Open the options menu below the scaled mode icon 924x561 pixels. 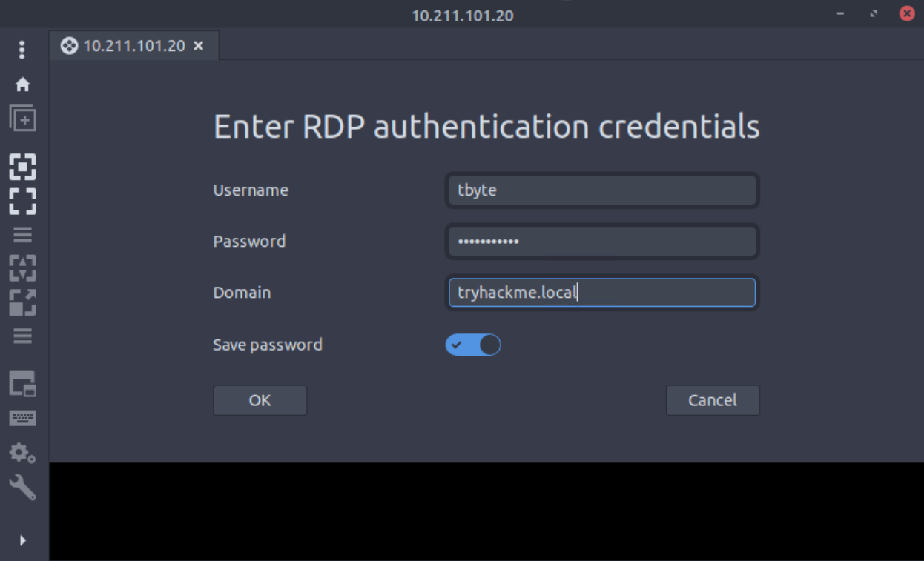22,336
